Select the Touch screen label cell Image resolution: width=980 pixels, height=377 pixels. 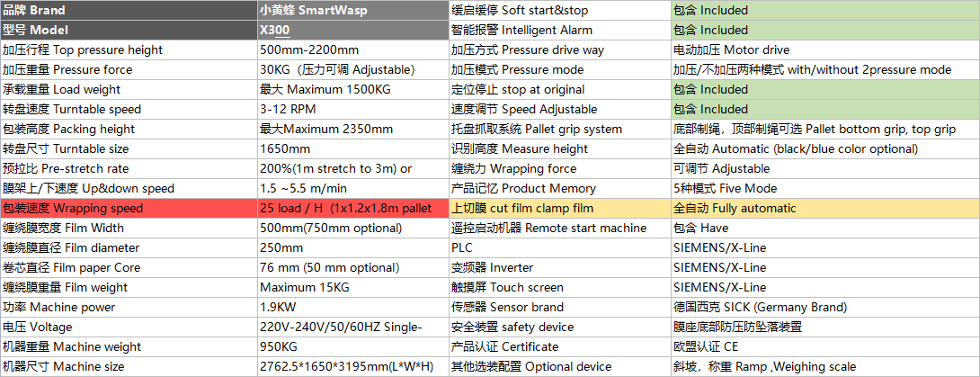[558, 287]
